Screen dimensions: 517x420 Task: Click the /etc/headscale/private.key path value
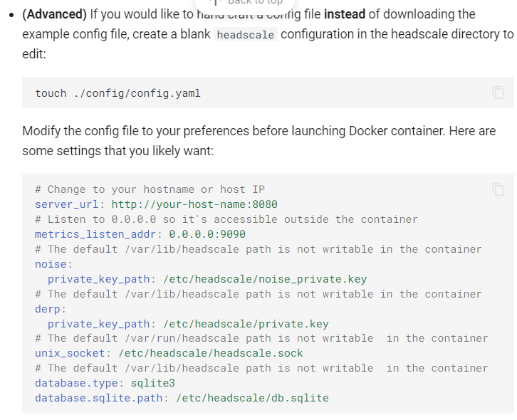click(x=246, y=324)
